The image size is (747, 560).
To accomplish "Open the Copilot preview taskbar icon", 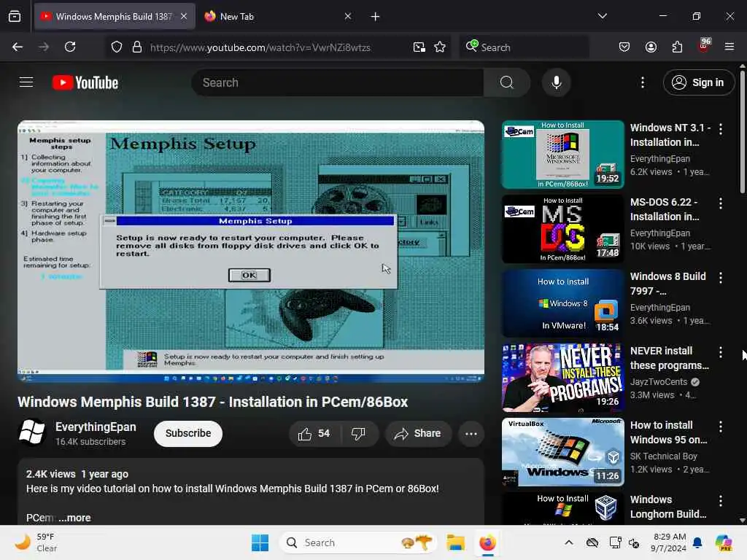I will 724,542.
